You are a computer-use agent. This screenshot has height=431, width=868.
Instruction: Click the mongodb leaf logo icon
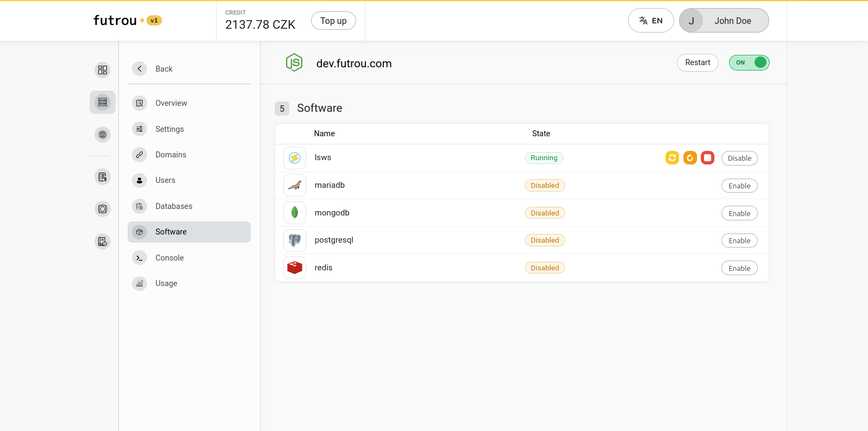point(295,213)
